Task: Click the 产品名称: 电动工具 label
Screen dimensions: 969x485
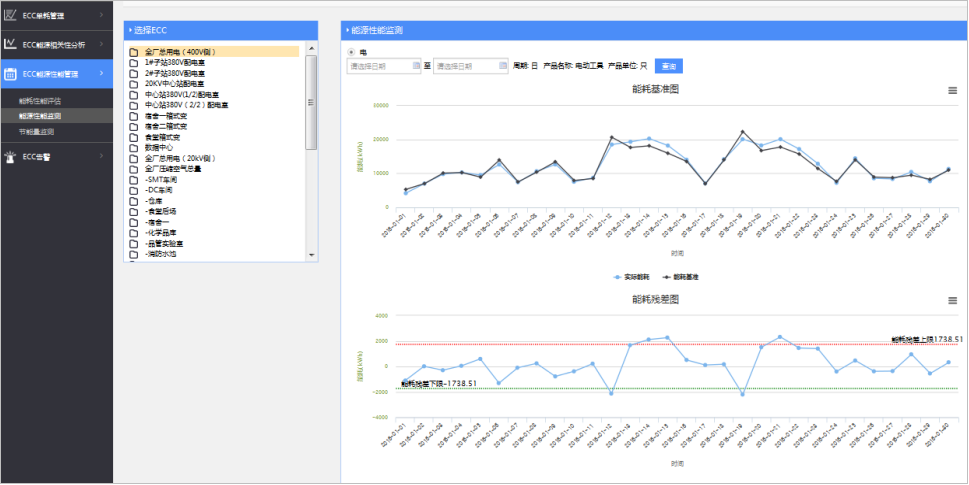Action: coord(573,65)
